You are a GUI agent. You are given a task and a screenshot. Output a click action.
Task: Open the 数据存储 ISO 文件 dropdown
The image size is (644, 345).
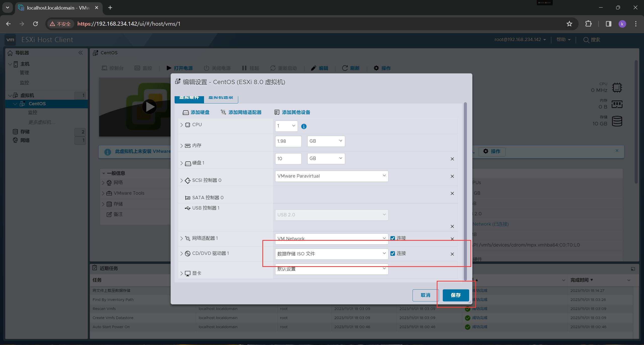pos(332,254)
